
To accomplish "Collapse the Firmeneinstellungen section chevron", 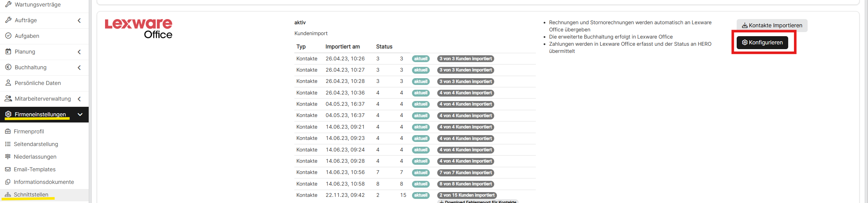I will (80, 115).
